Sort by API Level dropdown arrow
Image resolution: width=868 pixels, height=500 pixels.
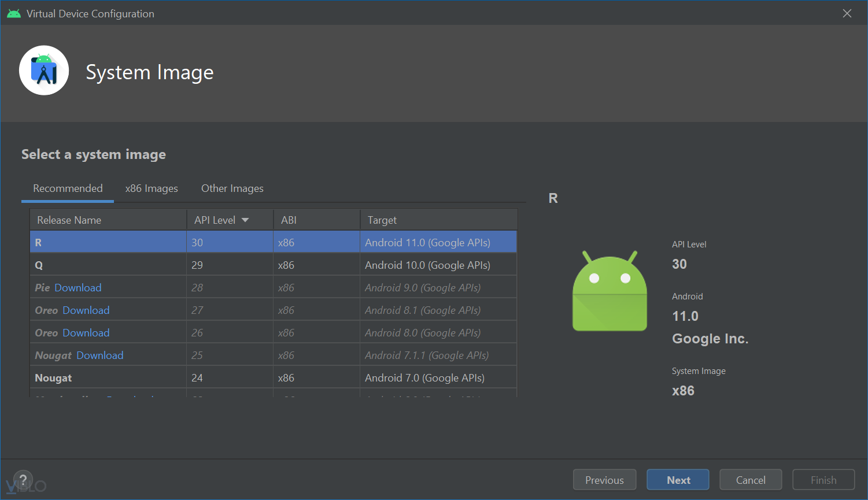(x=245, y=220)
